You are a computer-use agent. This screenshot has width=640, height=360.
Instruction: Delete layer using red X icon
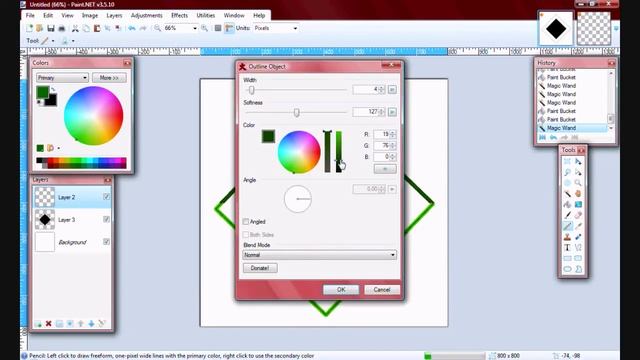point(49,324)
